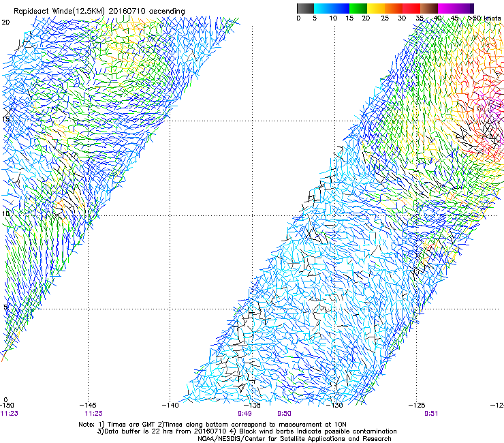Select latitude axis label 10 on left edge
The height and width of the screenshot is (443, 504).
point(5,213)
